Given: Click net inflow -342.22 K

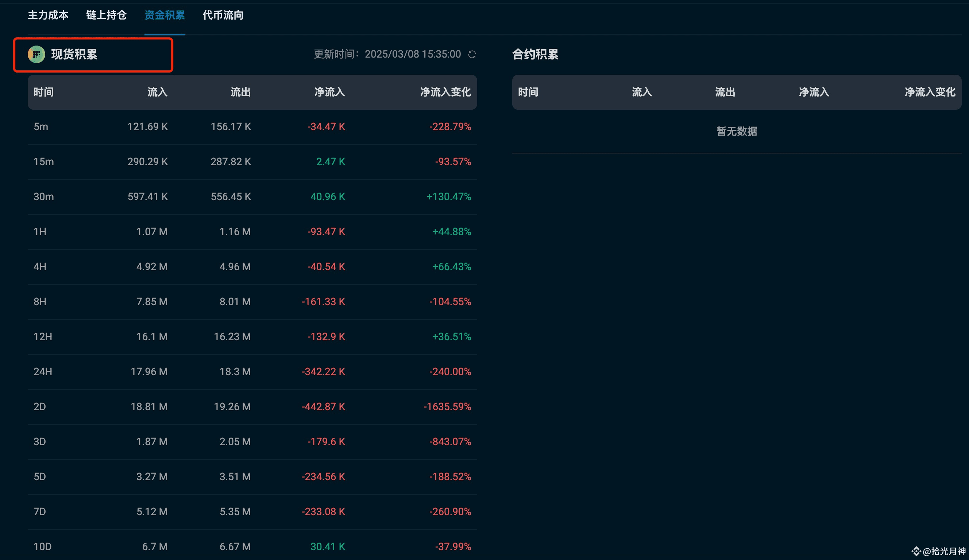Looking at the screenshot, I should pos(323,371).
